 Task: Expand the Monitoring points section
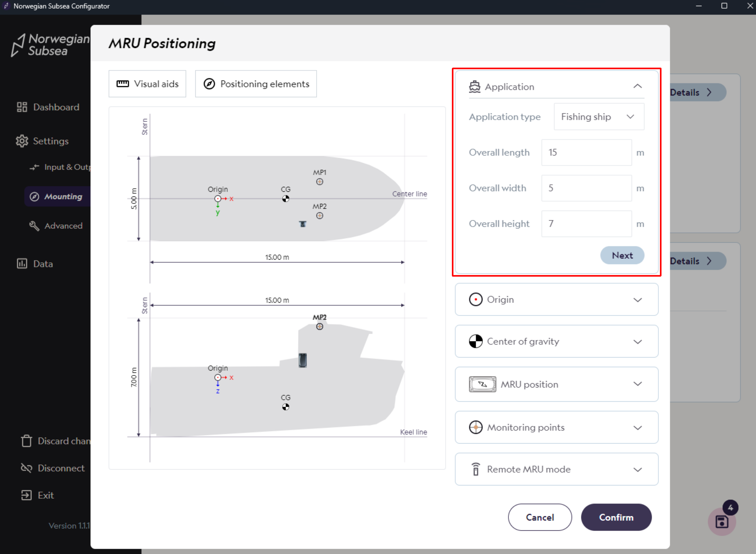tap(637, 427)
